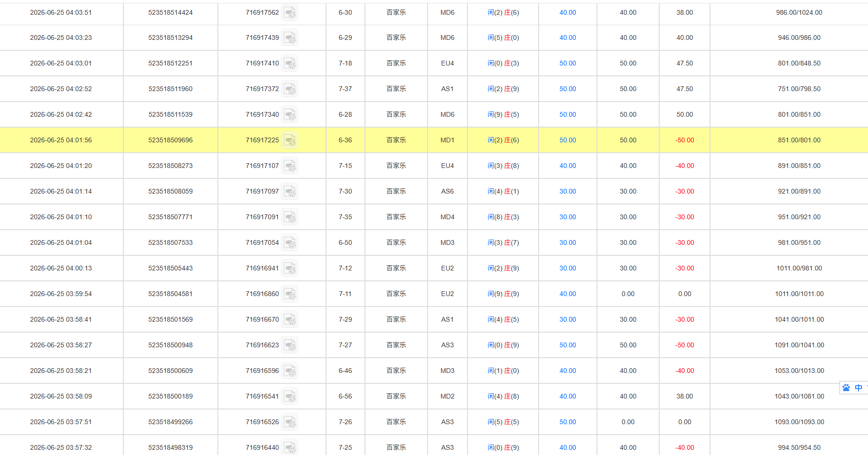Toggle the 中 Chinese input mode icon
The width and height of the screenshot is (868, 455).
[x=859, y=388]
